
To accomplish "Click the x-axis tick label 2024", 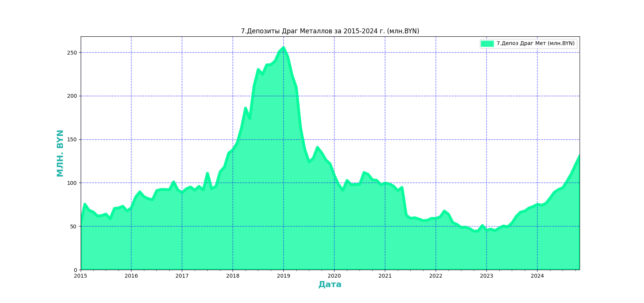I will tap(537, 276).
